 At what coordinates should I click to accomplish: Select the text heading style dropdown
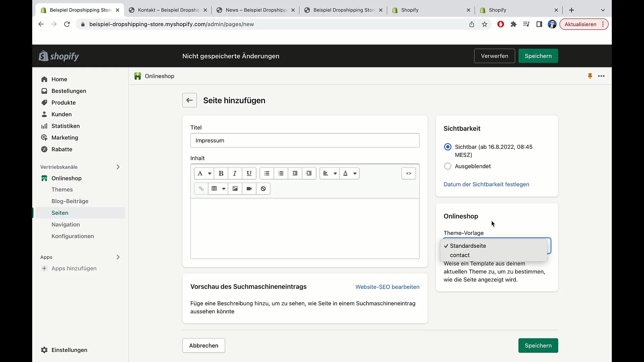(x=204, y=173)
